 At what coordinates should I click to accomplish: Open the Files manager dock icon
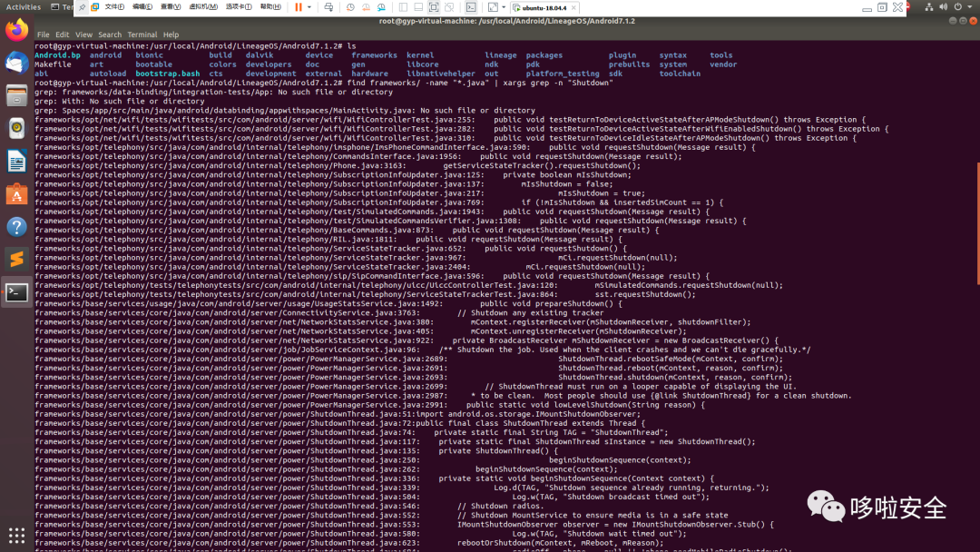click(17, 95)
